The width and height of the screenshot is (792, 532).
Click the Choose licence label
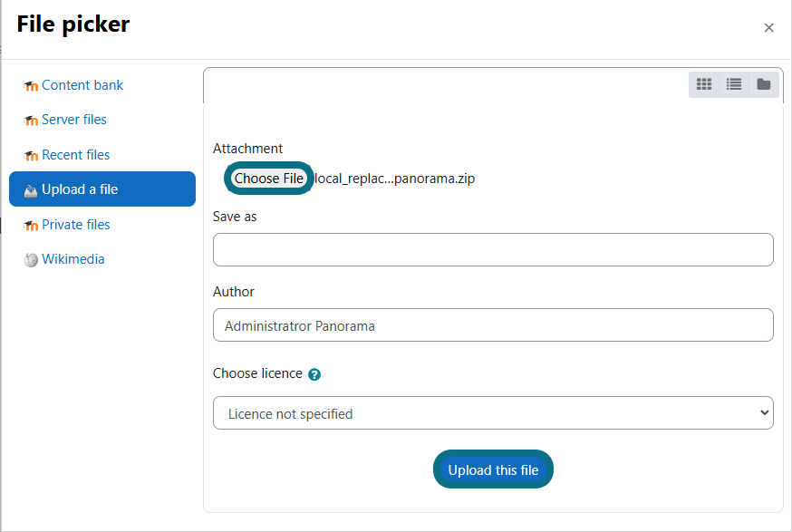(257, 373)
